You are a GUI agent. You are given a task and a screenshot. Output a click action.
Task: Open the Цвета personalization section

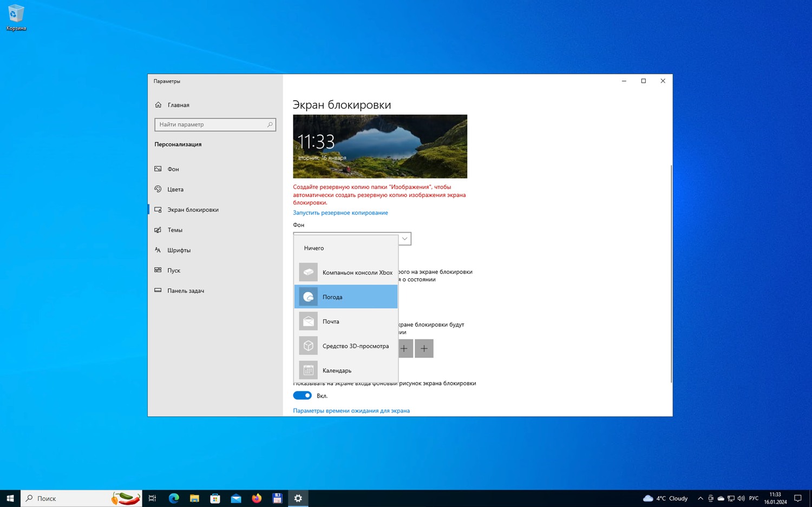175,189
